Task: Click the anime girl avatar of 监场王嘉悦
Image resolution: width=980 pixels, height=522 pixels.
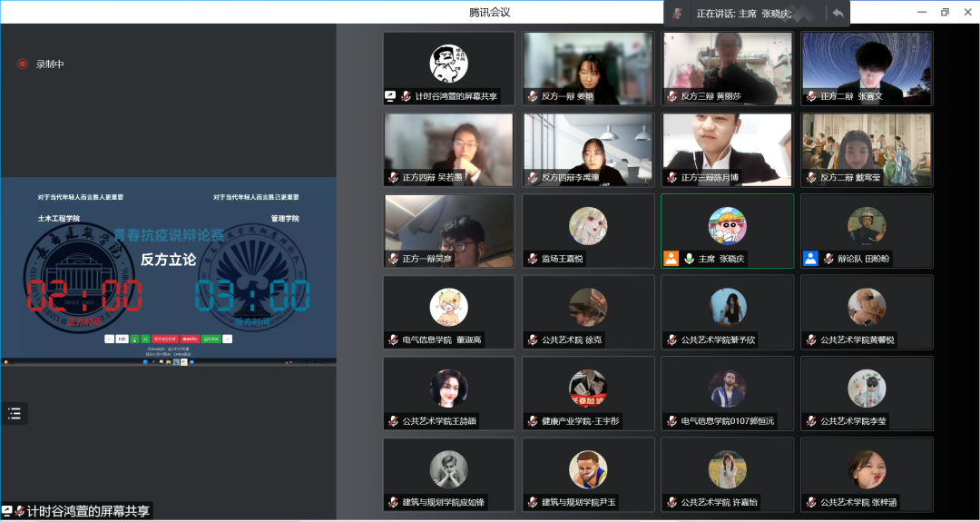Action: [x=588, y=226]
